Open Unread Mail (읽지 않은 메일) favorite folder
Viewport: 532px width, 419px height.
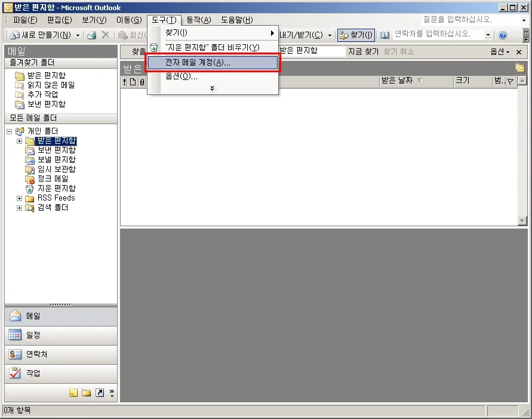45,85
